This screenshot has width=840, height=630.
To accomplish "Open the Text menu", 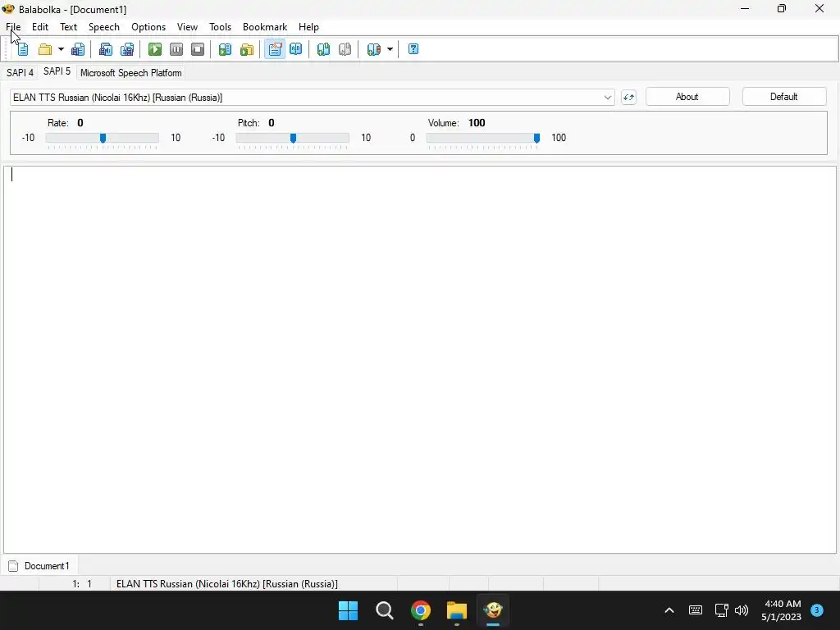I will click(x=69, y=27).
